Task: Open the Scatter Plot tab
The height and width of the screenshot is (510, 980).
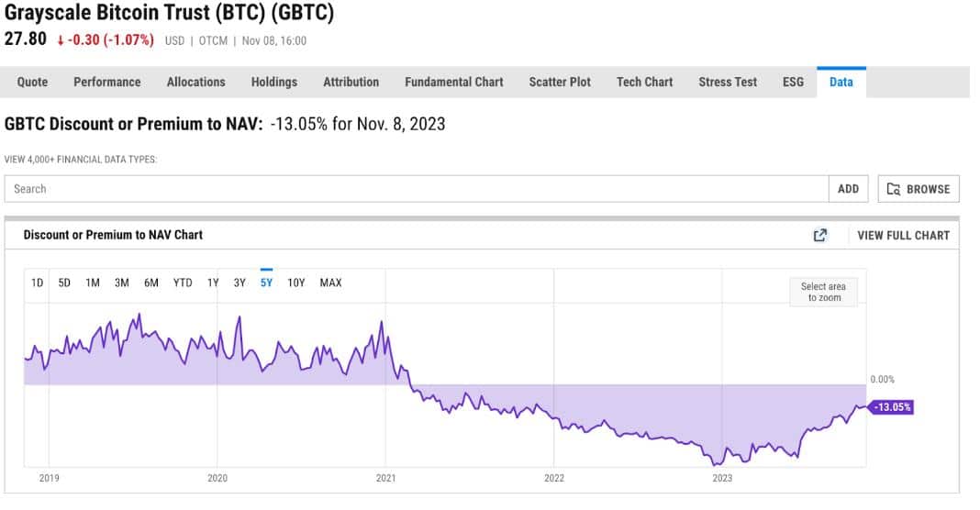Action: tap(560, 82)
